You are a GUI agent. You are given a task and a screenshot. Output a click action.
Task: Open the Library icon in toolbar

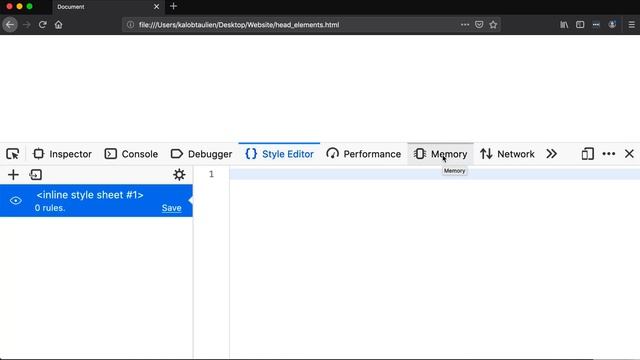[x=564, y=24]
